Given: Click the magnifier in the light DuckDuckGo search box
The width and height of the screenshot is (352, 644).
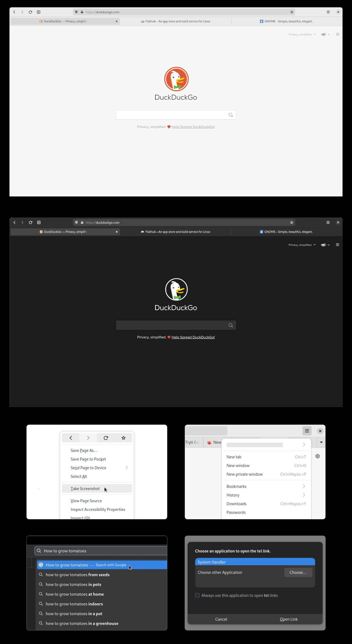Looking at the screenshot, I should (231, 115).
